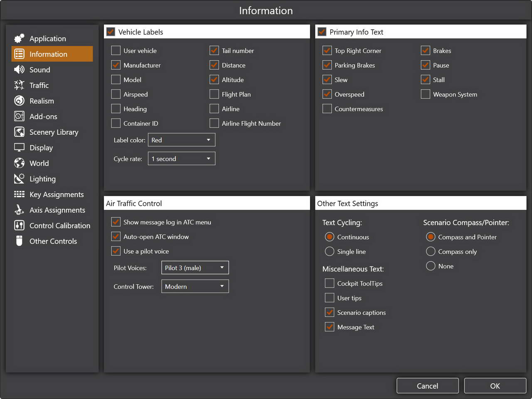Enable the Airspeed vehicle label checkbox
Screen dimensions: 532x399
point(116,94)
